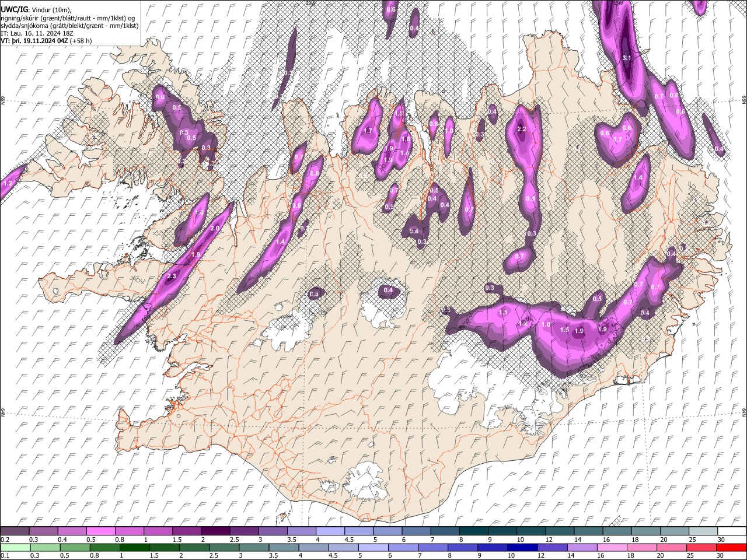Click the "IT: Lau. 16. 11. 2024 18Z" line
The height and width of the screenshot is (560, 747).
pos(37,34)
